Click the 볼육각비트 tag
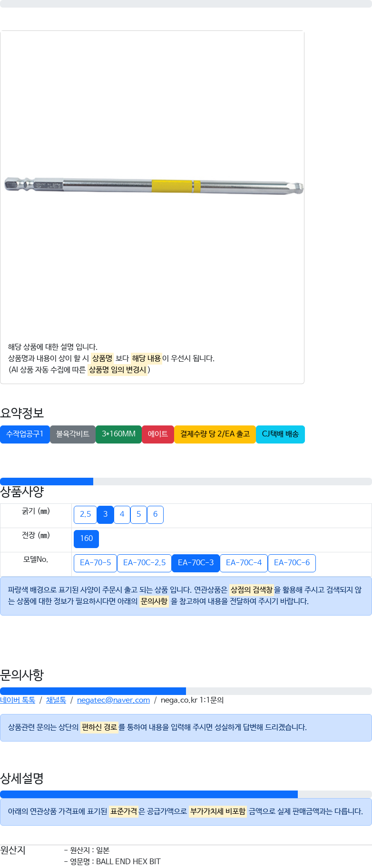 point(73,434)
